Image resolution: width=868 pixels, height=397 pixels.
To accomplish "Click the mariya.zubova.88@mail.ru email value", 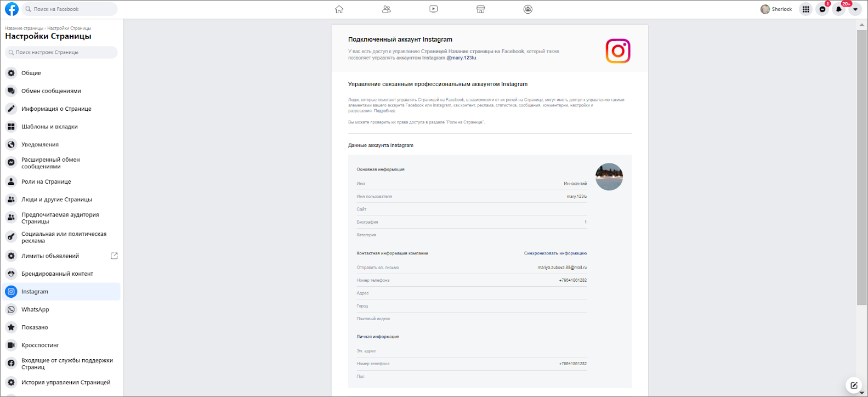I will (562, 268).
